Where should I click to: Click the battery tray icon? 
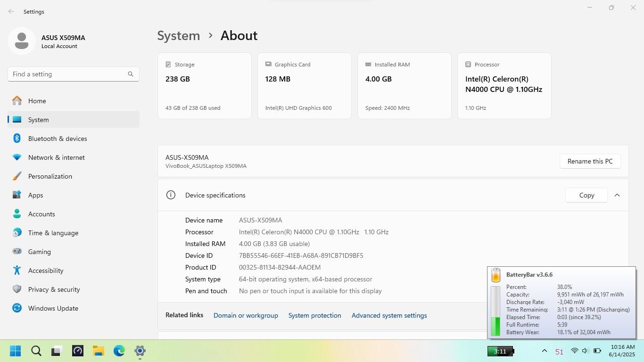click(x=597, y=351)
